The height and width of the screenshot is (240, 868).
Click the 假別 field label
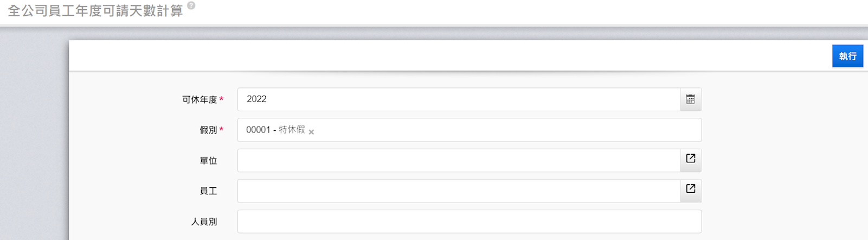[x=208, y=130]
